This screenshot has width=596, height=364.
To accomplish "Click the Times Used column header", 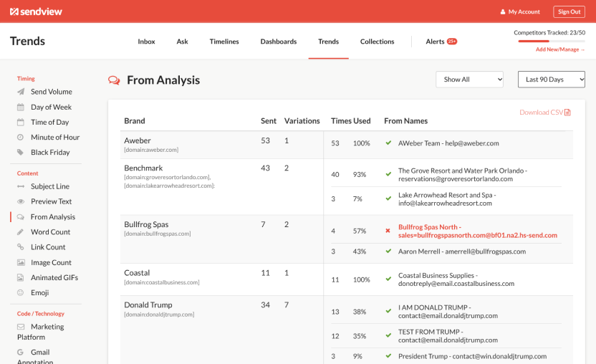I will pos(351,121).
